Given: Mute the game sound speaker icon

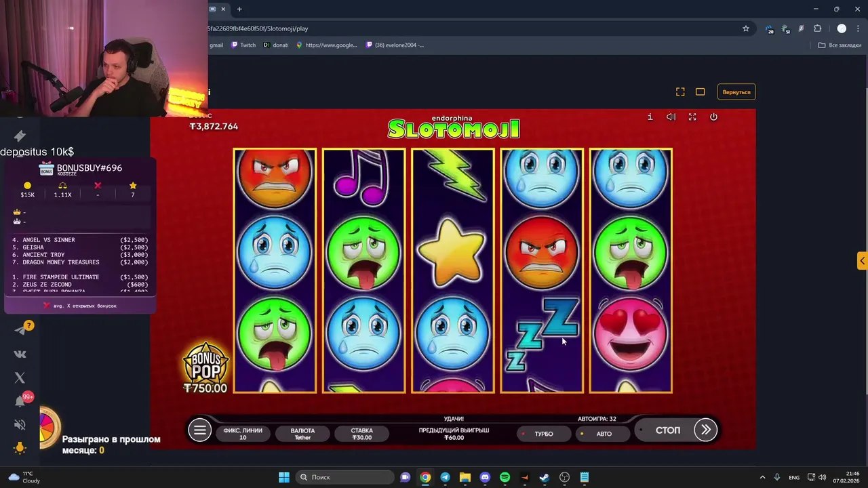Looking at the screenshot, I should click(671, 117).
